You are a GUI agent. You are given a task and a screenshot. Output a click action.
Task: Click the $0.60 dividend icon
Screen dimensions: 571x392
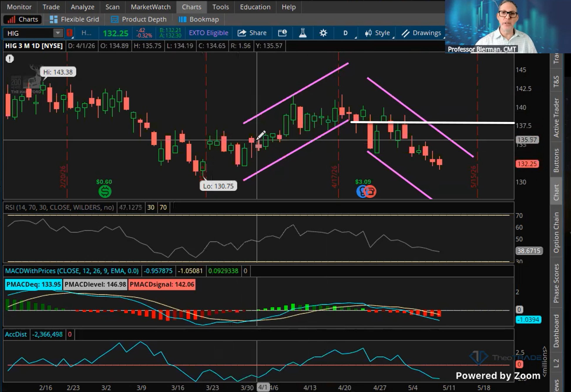click(x=105, y=192)
